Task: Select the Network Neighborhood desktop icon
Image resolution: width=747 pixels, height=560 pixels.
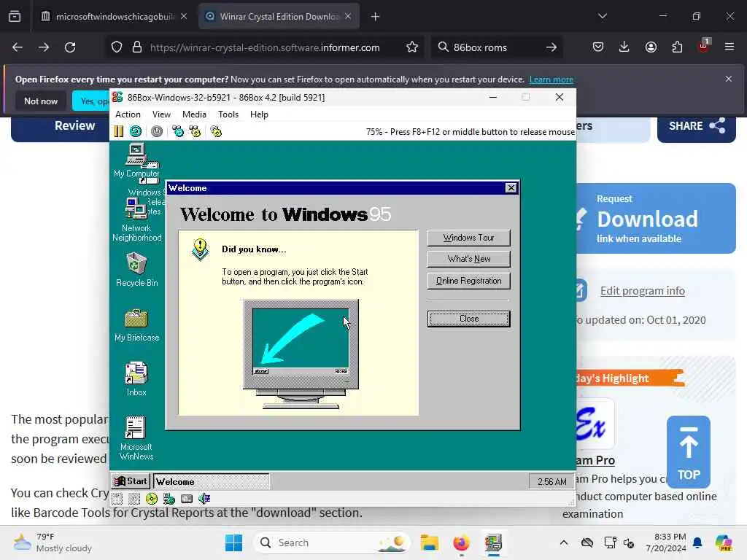Action: tap(136, 220)
